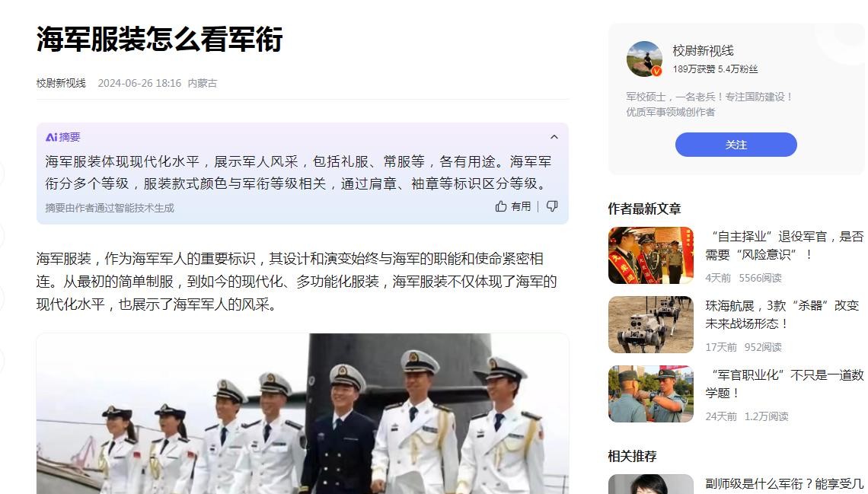Open the 珠海航展 robot dog thumbnail
This screenshot has height=494, width=868.
click(x=650, y=324)
